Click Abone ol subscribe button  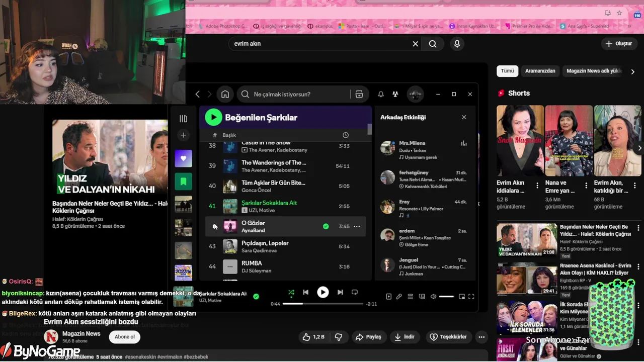[x=125, y=337]
